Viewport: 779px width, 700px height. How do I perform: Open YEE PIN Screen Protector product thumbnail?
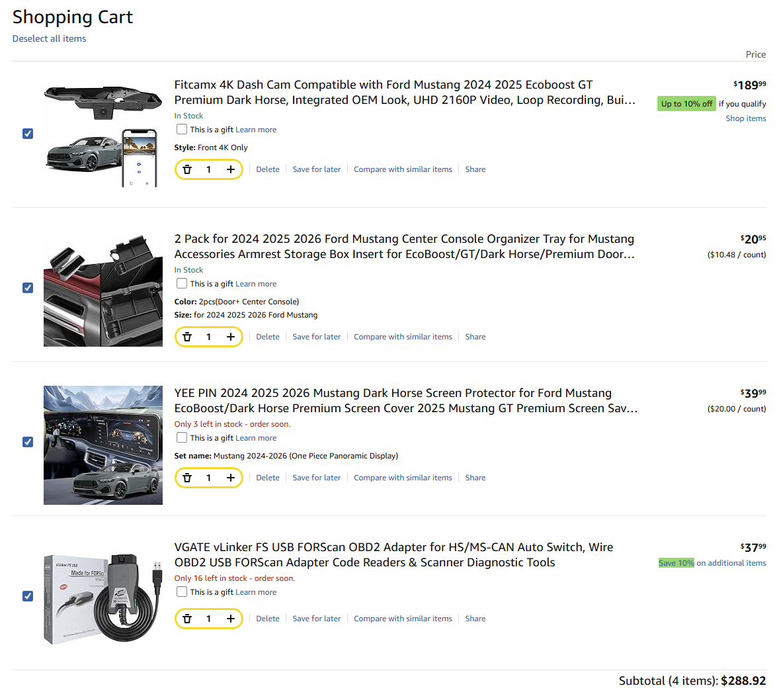pyautogui.click(x=103, y=445)
